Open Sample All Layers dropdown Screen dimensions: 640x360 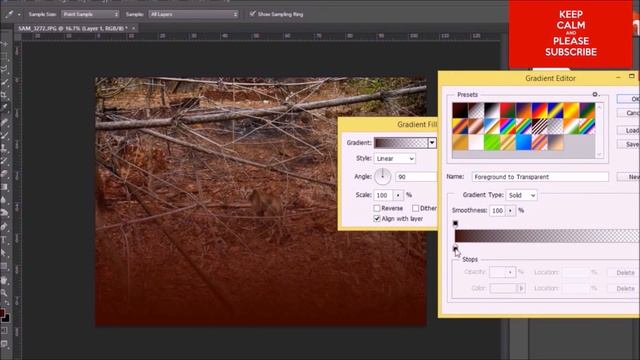pyautogui.click(x=193, y=14)
